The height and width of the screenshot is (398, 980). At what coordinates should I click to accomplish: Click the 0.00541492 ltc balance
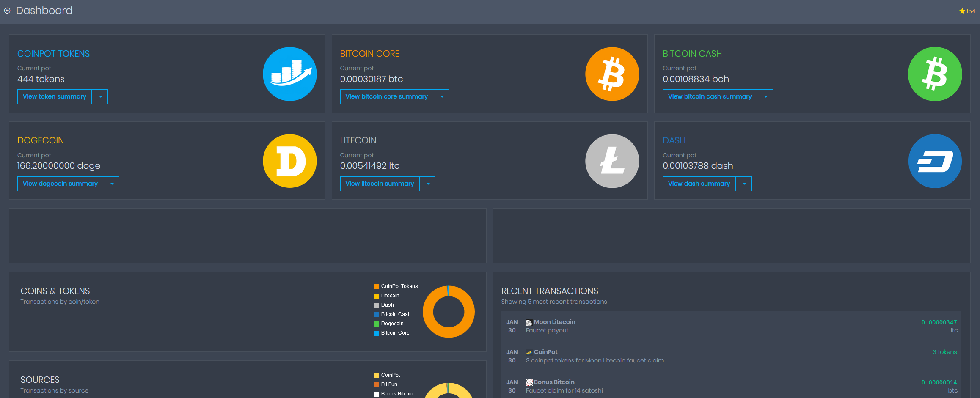coord(370,166)
